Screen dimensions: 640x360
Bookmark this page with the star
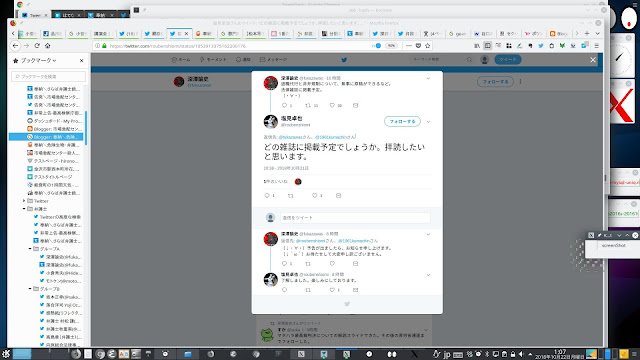pyautogui.click(x=428, y=46)
